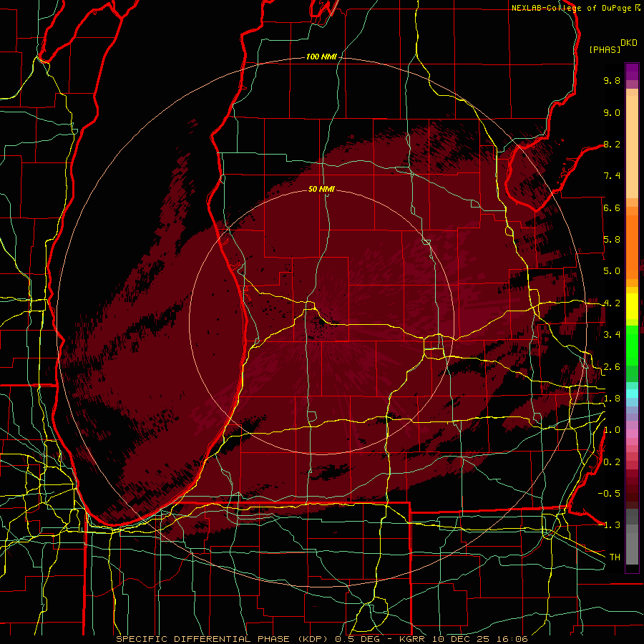
Task: Click the 1.0 scale value
Action: (612, 430)
